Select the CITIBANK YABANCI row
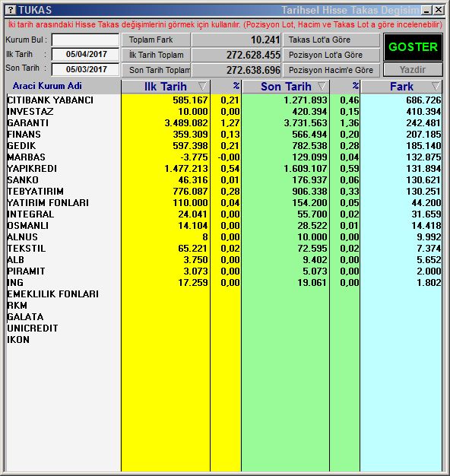Viewport: 450px width, 476px height. tap(224, 100)
